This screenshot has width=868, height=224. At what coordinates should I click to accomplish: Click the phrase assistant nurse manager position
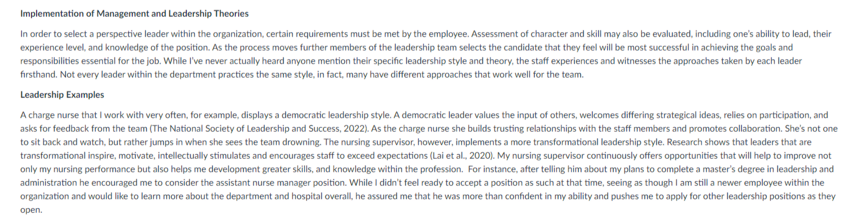[281, 183]
